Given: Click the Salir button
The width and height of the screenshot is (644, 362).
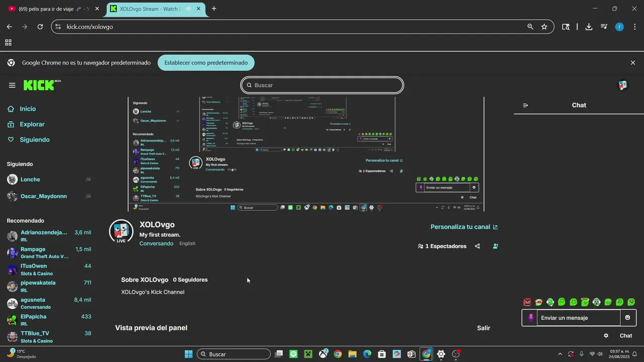Looking at the screenshot, I should 484,328.
